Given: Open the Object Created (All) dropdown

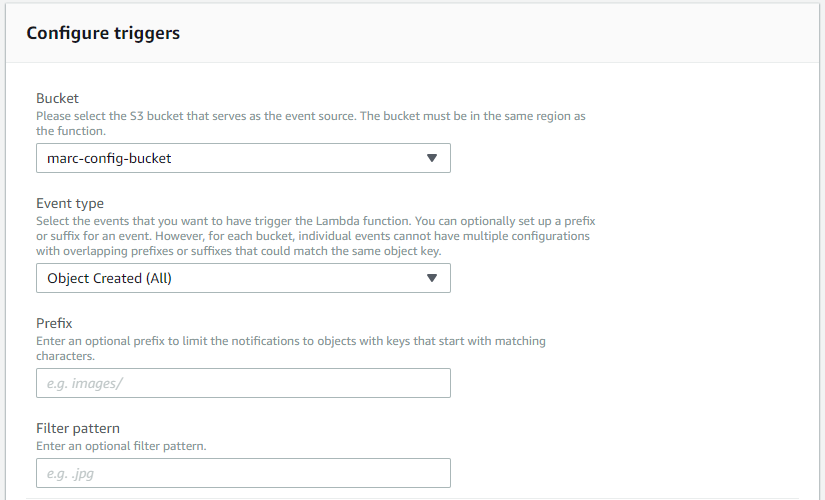Looking at the screenshot, I should tap(243, 278).
